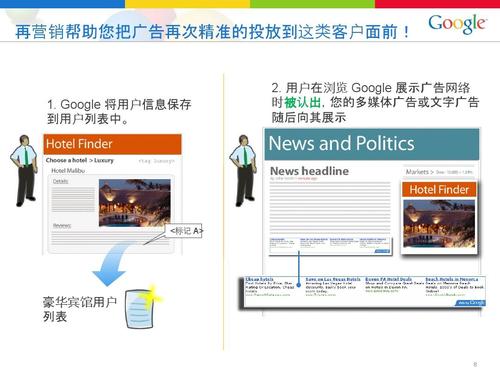Click the Beach Hotels text ad on the right

[x=454, y=287]
